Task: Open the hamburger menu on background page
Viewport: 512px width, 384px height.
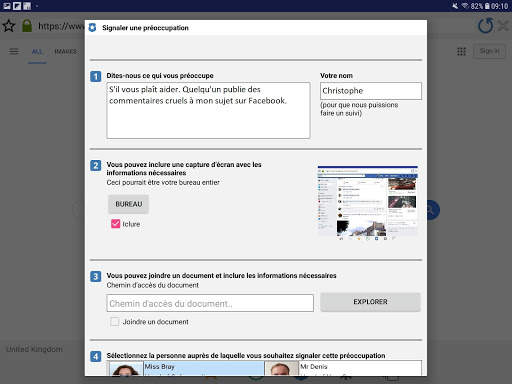Action: (x=14, y=51)
